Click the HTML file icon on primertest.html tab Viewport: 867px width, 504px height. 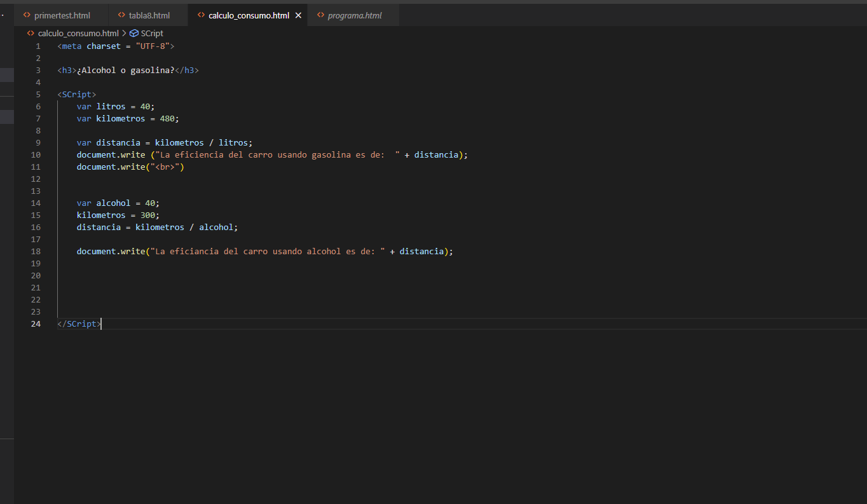(x=27, y=15)
